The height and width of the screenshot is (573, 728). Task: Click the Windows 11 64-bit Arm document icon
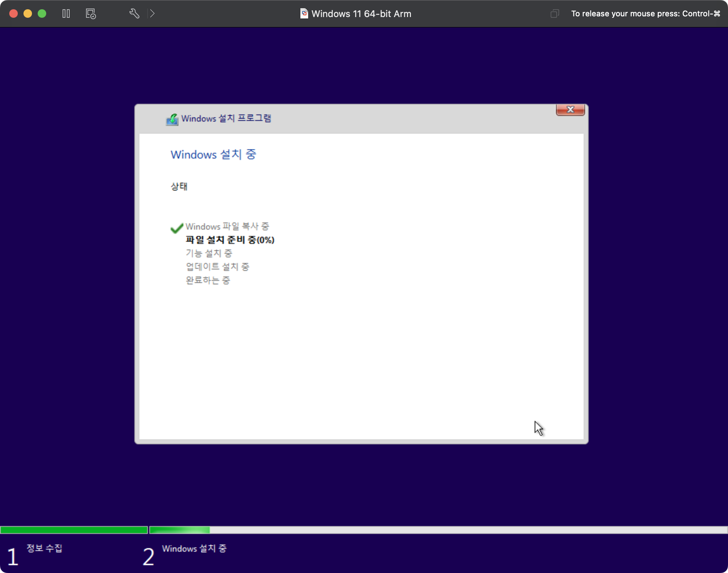pyautogui.click(x=304, y=14)
